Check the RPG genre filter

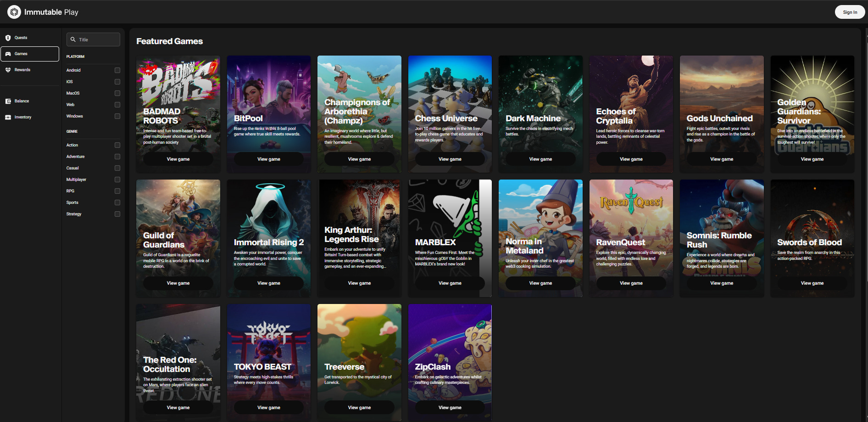click(117, 191)
